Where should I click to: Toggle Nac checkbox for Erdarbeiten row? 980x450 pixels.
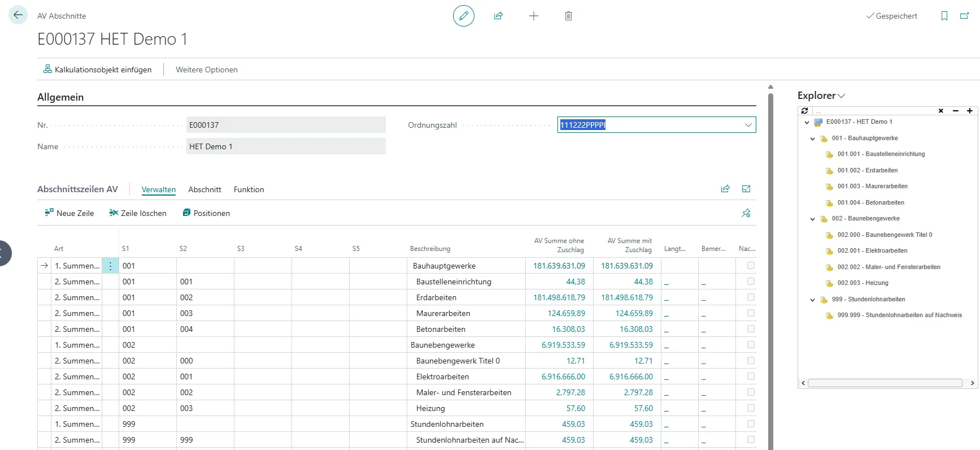[751, 297]
